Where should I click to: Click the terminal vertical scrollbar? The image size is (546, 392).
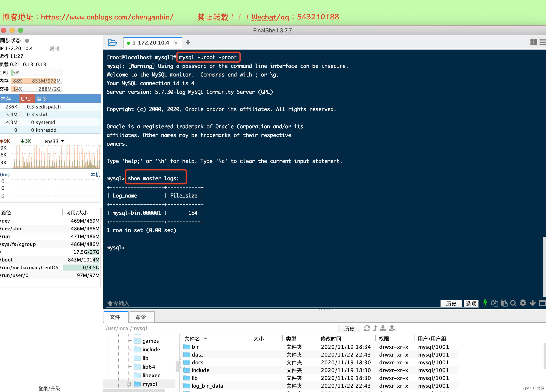click(x=544, y=267)
